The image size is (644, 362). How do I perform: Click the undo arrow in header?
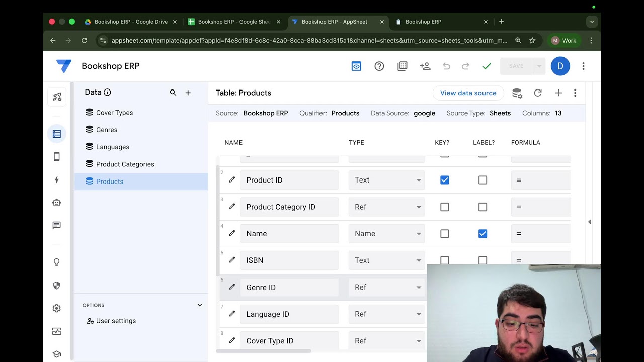[x=446, y=66]
